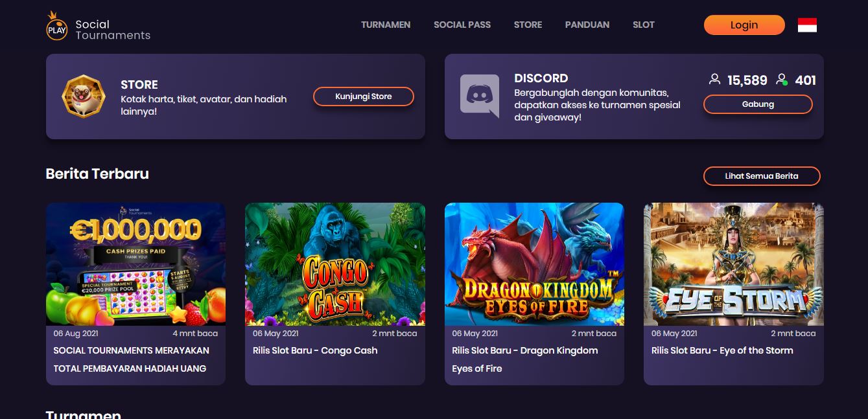This screenshot has width=868, height=419.
Task: Open the SOCIAL TOURNAMENTS MERAYAKAN article title
Action: pos(131,359)
